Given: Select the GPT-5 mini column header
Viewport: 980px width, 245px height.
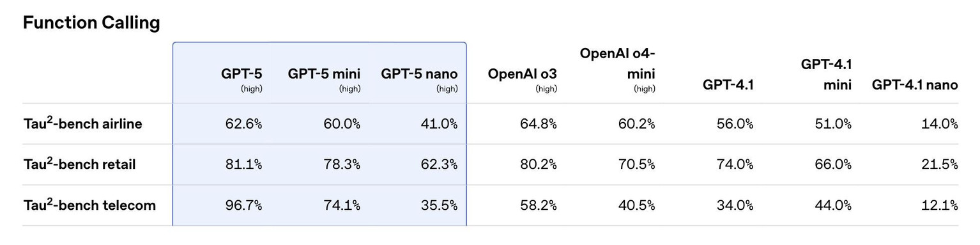Looking at the screenshot, I should pyautogui.click(x=324, y=79).
